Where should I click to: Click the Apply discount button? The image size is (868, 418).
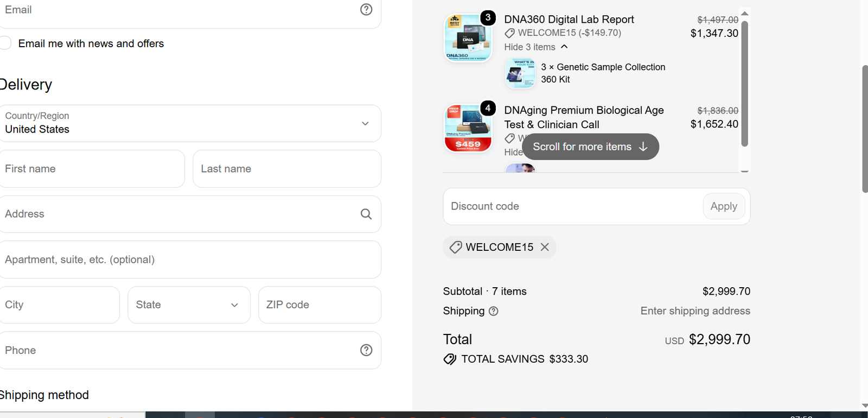(x=724, y=206)
